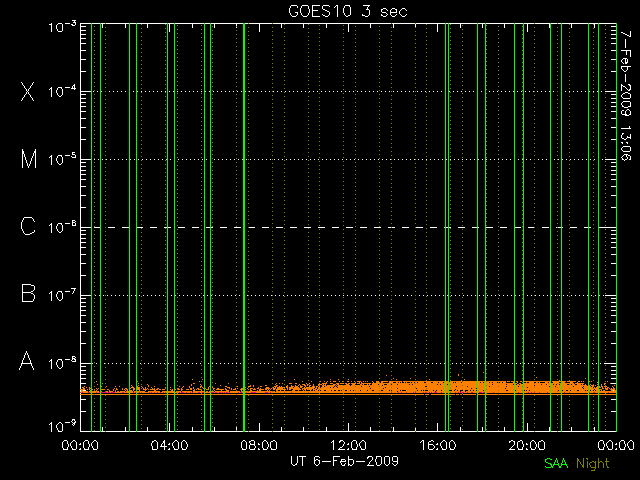The image size is (640, 480).
Task: Click the green SAA line near 08:00
Action: click(x=244, y=227)
